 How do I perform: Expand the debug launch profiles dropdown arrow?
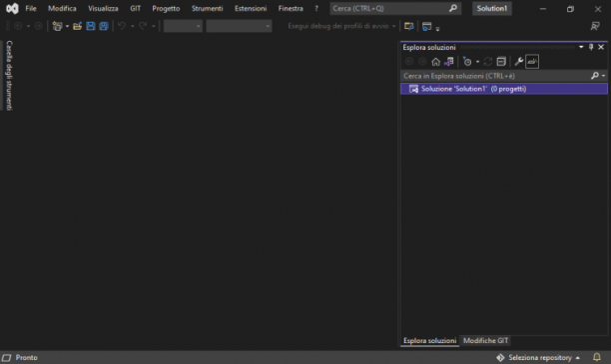pyautogui.click(x=393, y=27)
